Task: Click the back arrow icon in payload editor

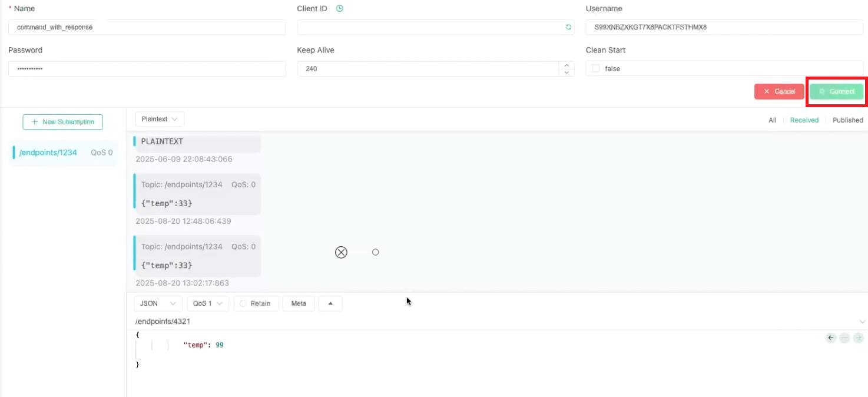Action: click(x=830, y=338)
